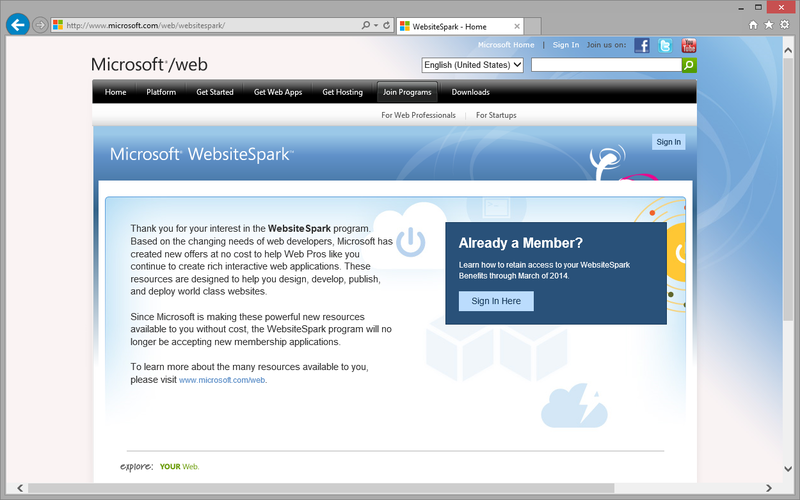Open the Twitter page icon
This screenshot has width=800, height=500.
pyautogui.click(x=665, y=45)
